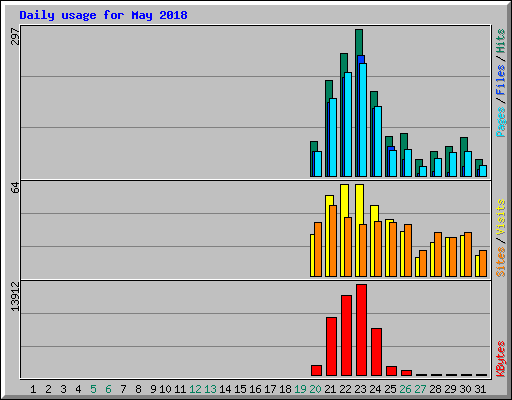
Task: Select the small red KBytes bar for day 20
Action: (x=316, y=371)
